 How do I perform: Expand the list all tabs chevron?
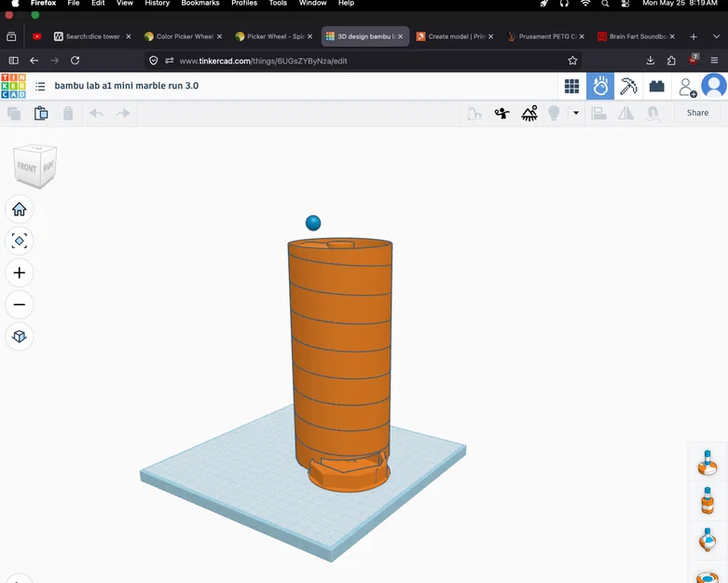click(x=716, y=36)
